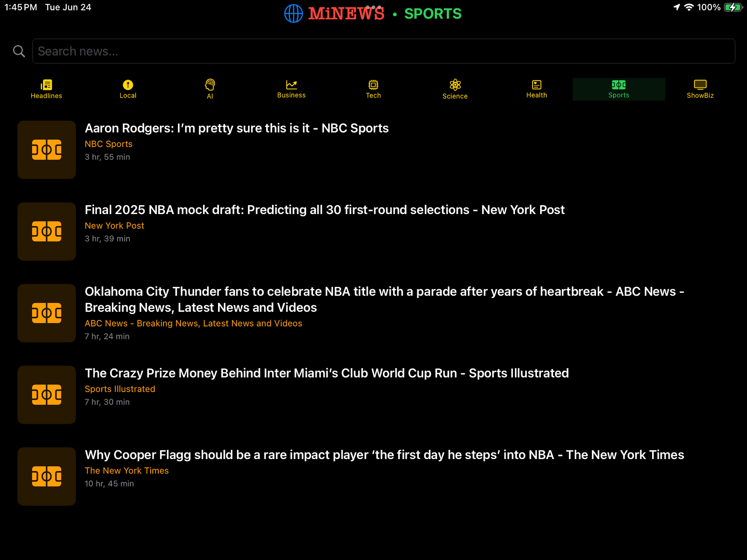Click the ABC News source label
Image resolution: width=747 pixels, height=560 pixels.
194,323
